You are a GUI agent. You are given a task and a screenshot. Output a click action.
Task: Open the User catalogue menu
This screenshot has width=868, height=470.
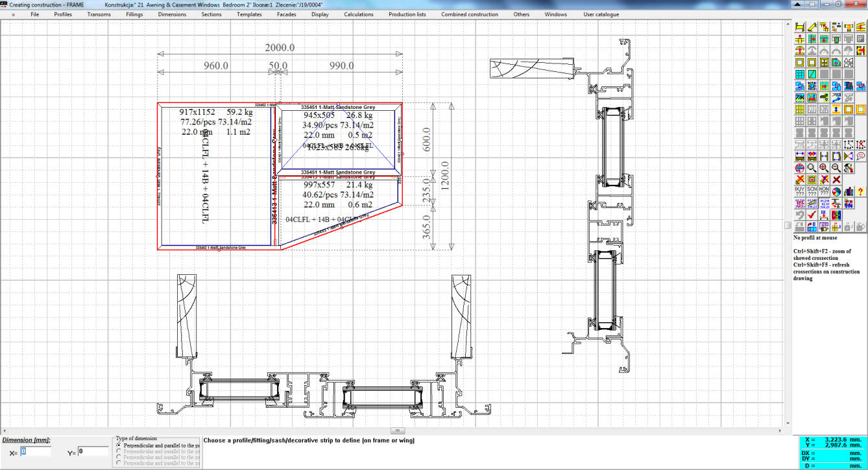pyautogui.click(x=601, y=14)
